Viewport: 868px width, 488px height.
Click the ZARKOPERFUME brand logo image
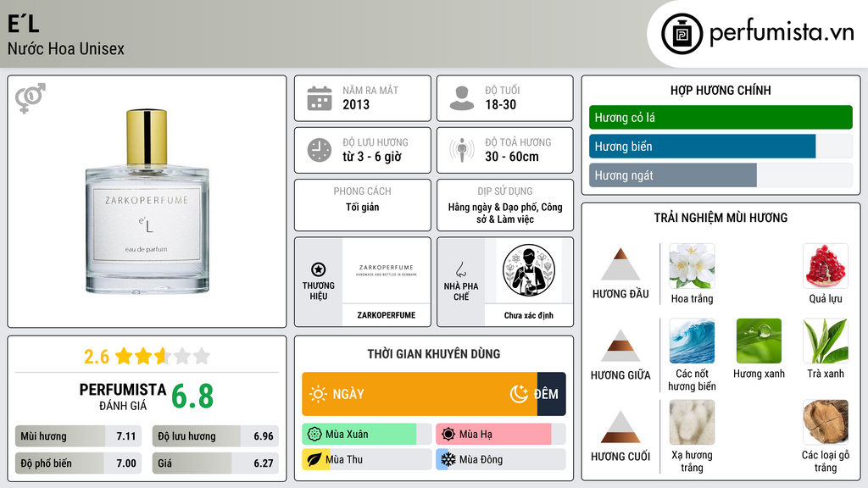click(x=386, y=270)
